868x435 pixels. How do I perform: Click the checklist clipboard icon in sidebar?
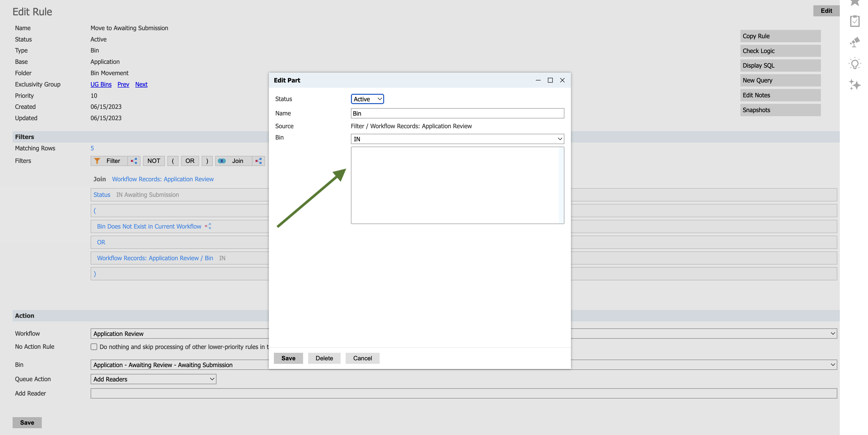(x=855, y=21)
